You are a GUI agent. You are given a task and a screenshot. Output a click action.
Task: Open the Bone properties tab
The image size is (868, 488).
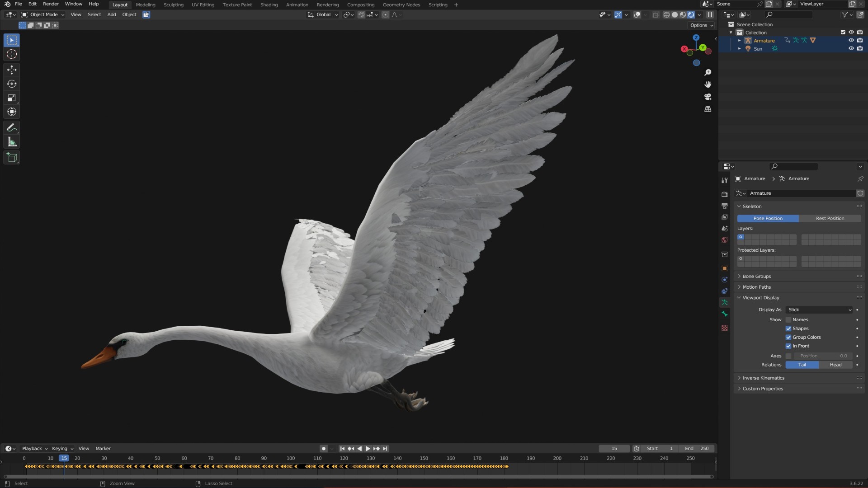[x=725, y=314]
